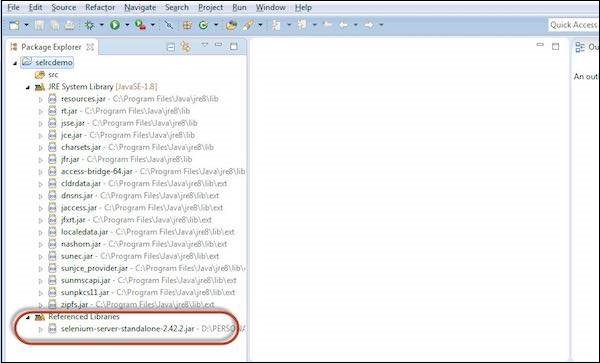The width and height of the screenshot is (600, 363).
Task: Open the Edit menu
Action: pos(36,7)
